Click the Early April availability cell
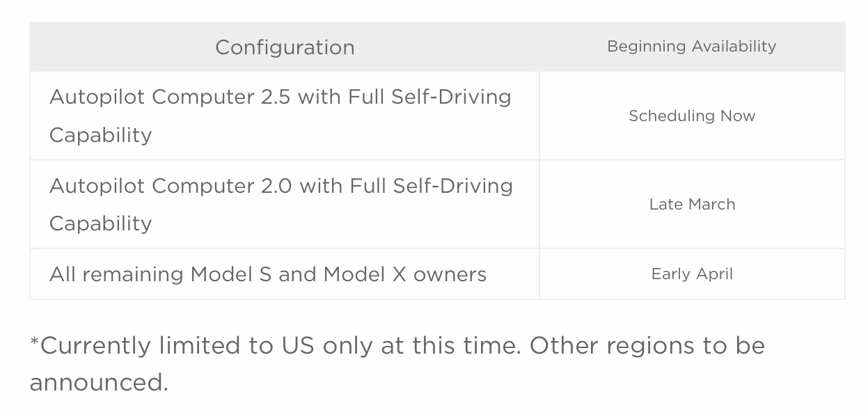The image size is (868, 410). [692, 274]
